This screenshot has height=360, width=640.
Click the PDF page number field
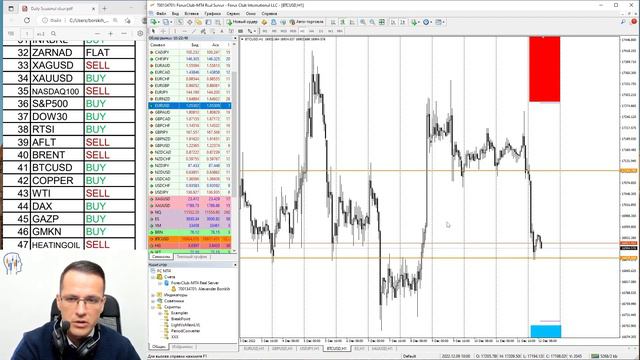coord(27,33)
